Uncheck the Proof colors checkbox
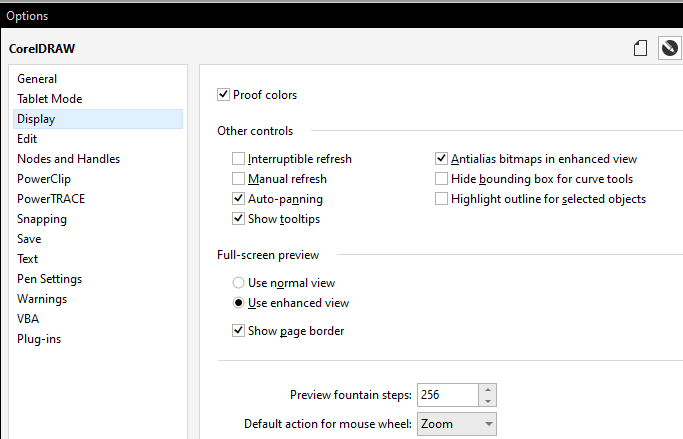This screenshot has width=683, height=439. point(223,95)
